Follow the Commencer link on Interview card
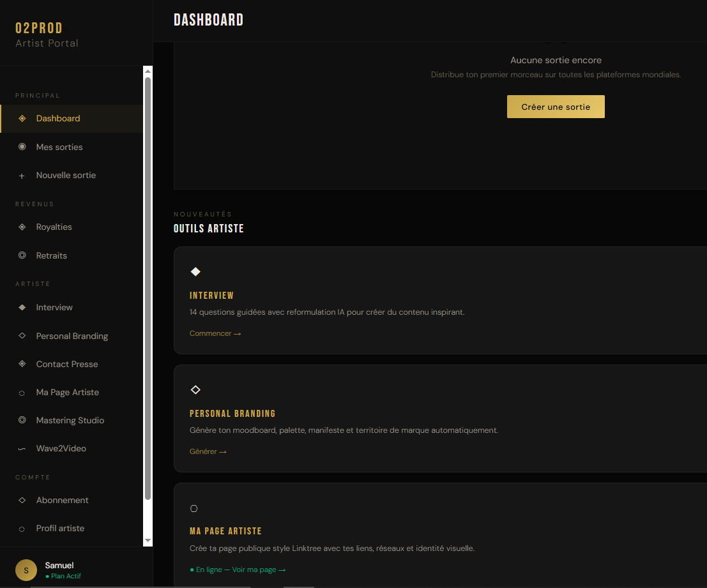This screenshot has width=707, height=588. tap(215, 333)
